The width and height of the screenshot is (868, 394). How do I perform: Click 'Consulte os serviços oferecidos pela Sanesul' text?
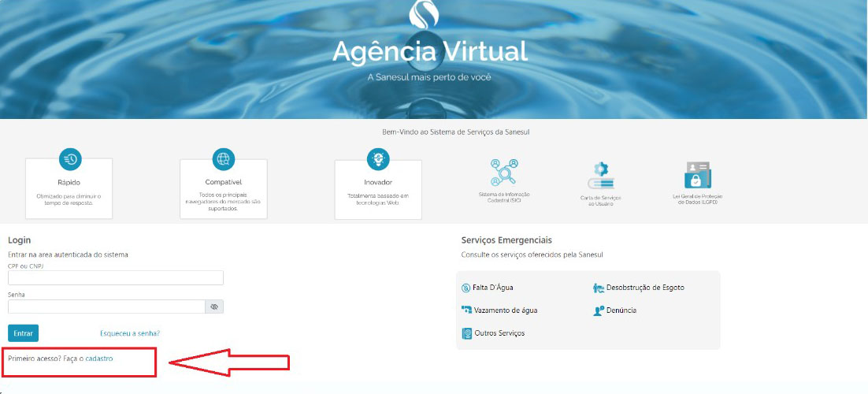coord(532,255)
